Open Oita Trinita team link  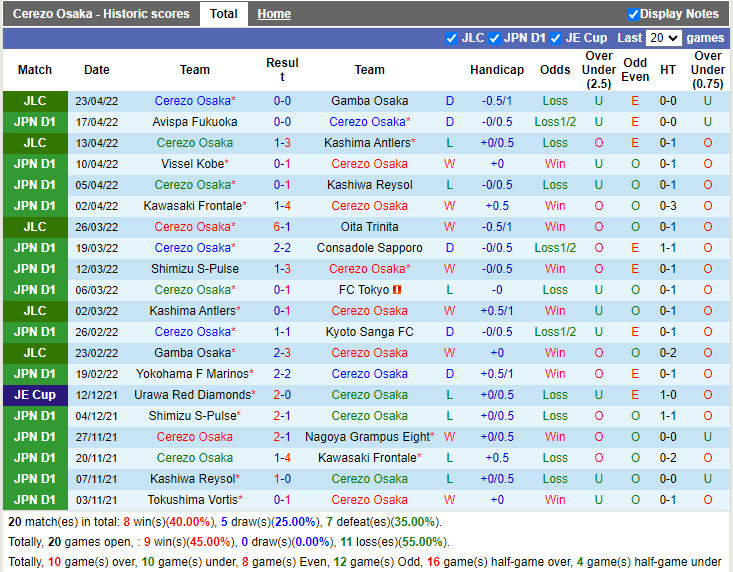pyautogui.click(x=369, y=227)
